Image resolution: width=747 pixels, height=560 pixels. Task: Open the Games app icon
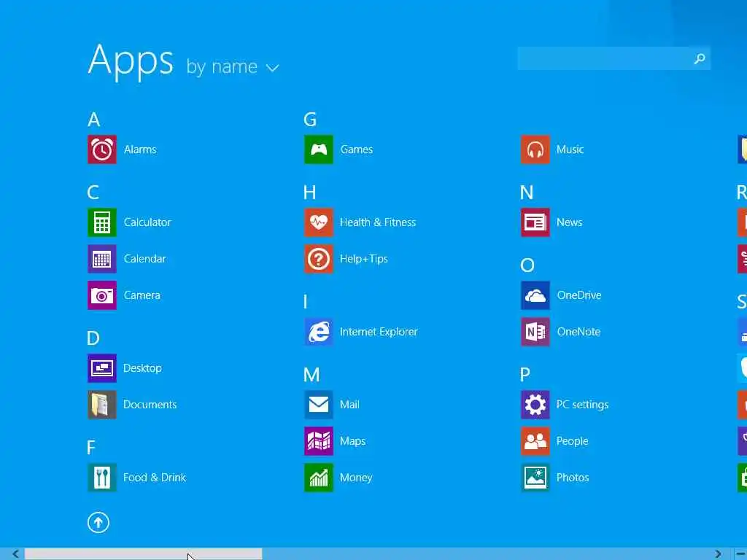tap(319, 149)
